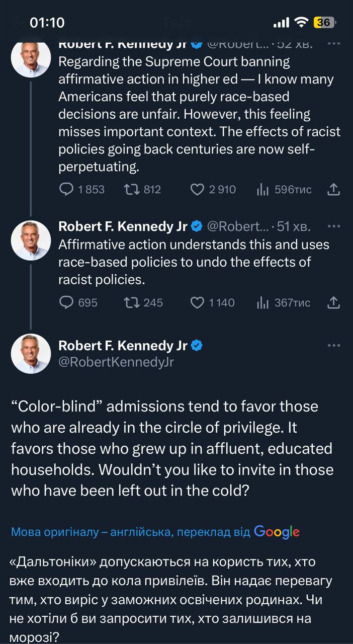Open more options for the 51-minute-old tweet
353x644 pixels.
(334, 226)
